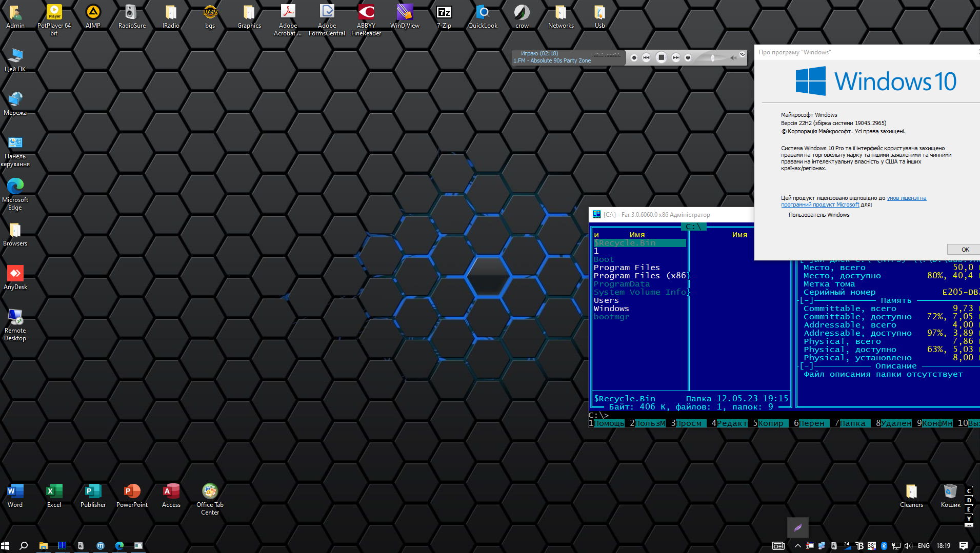980x553 pixels.
Task: Collapse the Описание section in Far
Action: coord(806,366)
